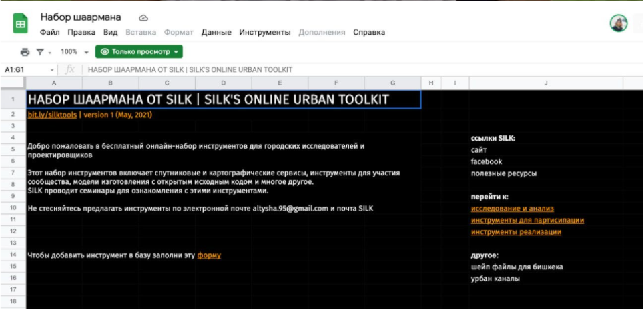Image resolution: width=644 pixels, height=318 pixels.
Task: Expand the name box dropdown arrow
Action: pyautogui.click(x=52, y=70)
